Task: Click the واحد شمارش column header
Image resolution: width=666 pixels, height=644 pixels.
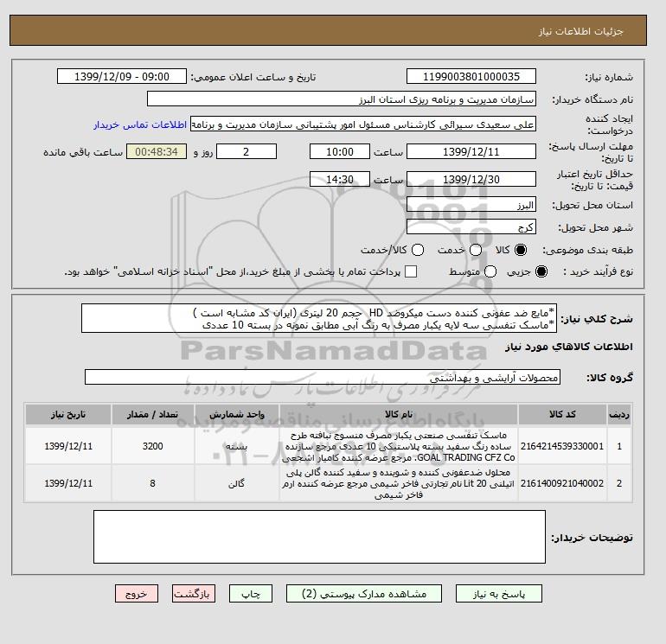Action: click(237, 414)
